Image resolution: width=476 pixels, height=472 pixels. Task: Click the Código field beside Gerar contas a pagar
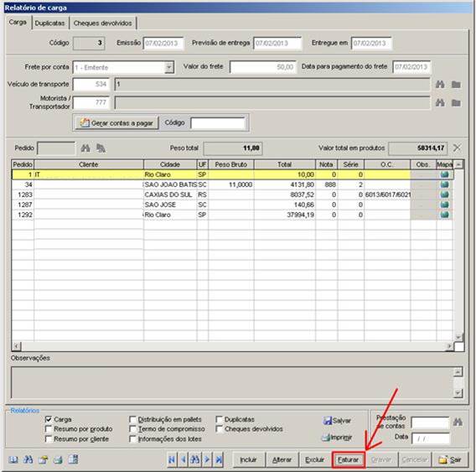tap(217, 123)
